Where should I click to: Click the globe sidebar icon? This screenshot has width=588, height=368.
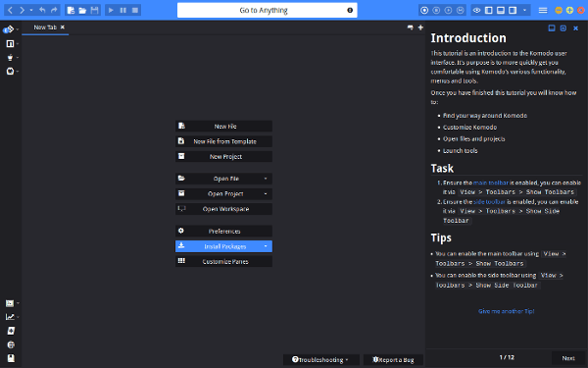tap(11, 344)
